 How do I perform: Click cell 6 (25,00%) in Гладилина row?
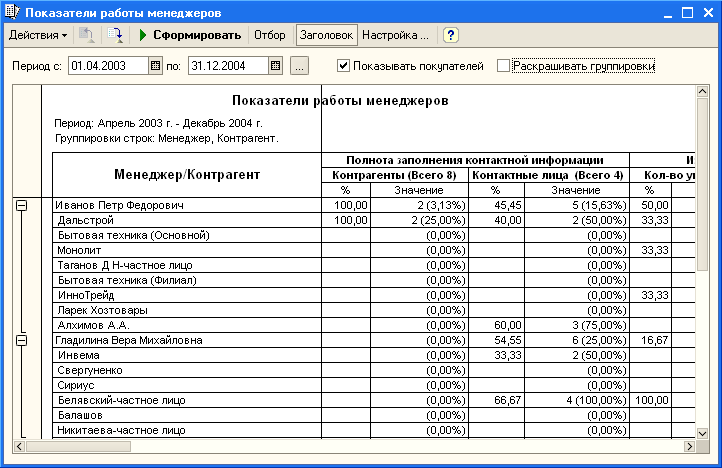pyautogui.click(x=577, y=340)
